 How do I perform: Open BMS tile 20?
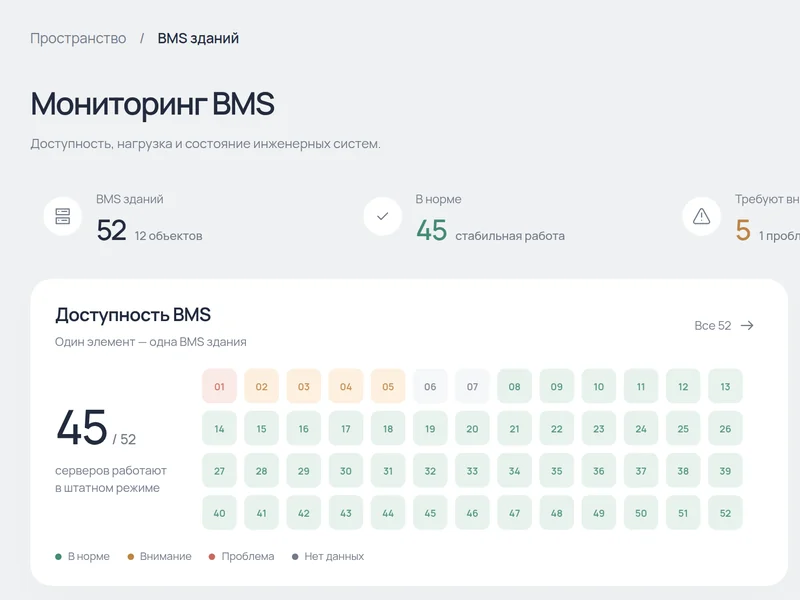pyautogui.click(x=472, y=429)
